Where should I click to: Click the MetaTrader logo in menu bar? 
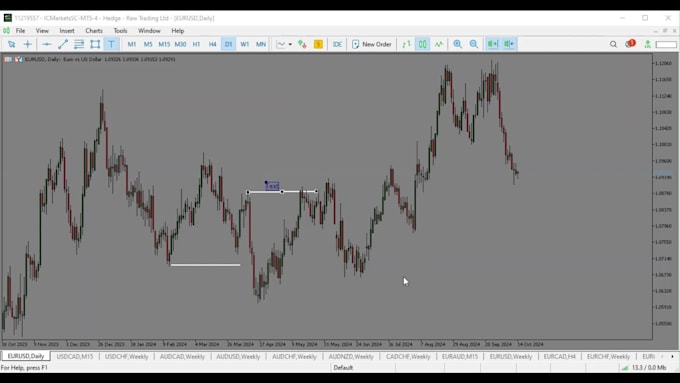(x=7, y=31)
